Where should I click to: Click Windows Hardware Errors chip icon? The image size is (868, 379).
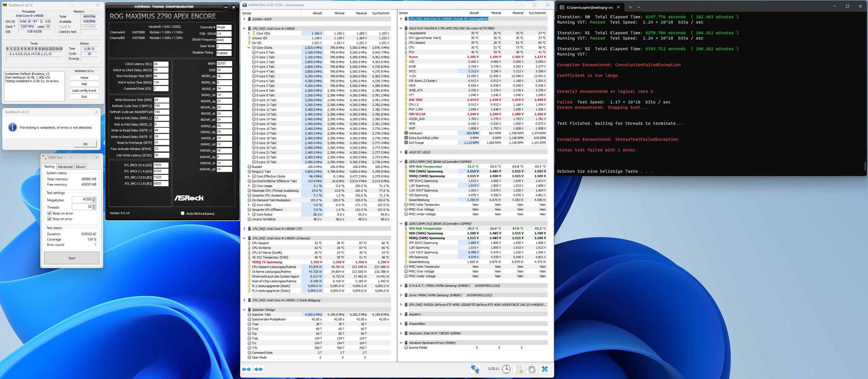(406, 343)
